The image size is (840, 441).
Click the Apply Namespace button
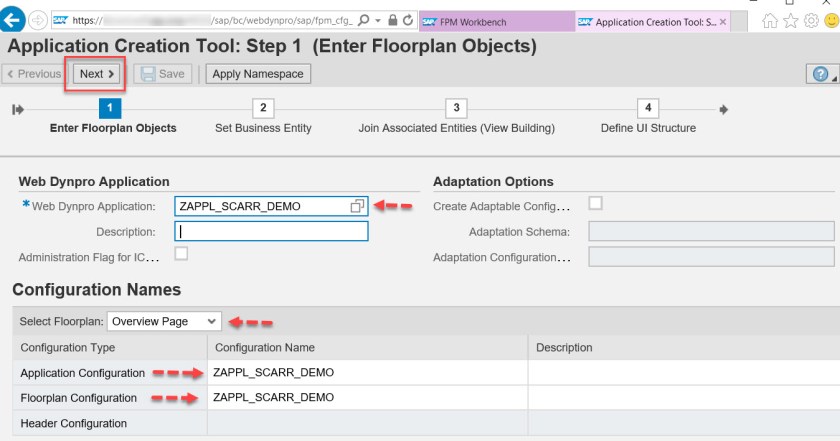coord(258,74)
